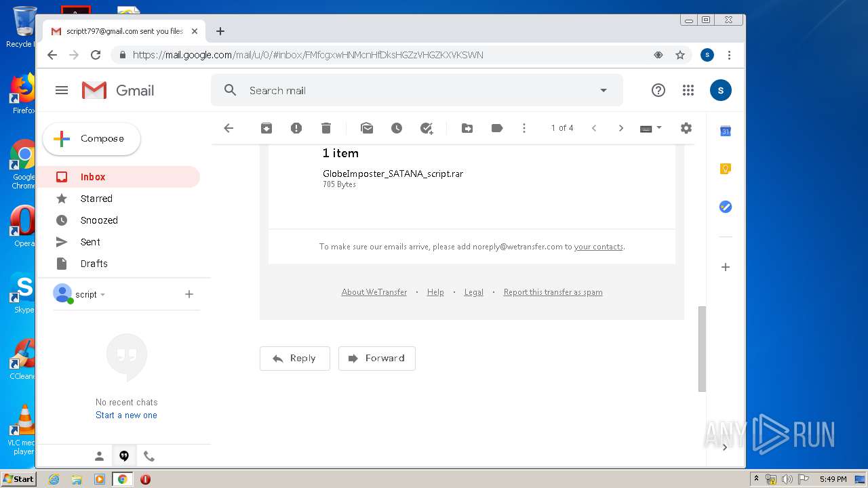Open Gmail support help icon
868x488 pixels.
pos(658,90)
